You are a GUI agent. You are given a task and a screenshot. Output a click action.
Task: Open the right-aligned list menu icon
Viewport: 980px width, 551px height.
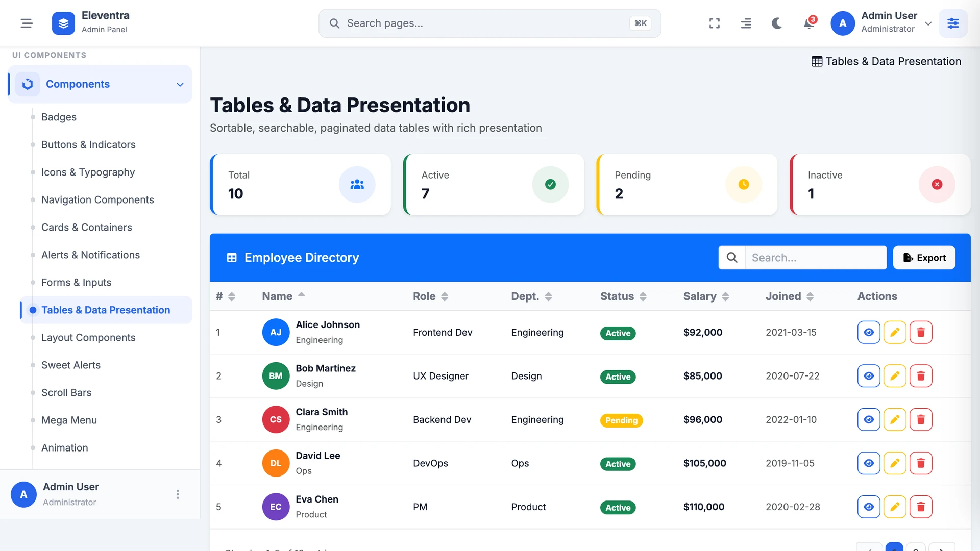click(x=746, y=23)
